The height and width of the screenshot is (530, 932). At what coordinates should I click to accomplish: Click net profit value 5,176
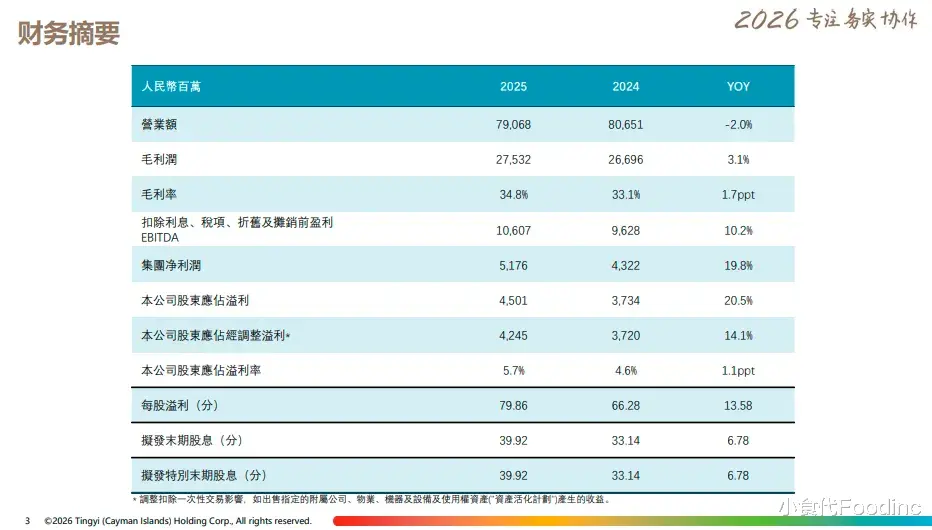(514, 266)
